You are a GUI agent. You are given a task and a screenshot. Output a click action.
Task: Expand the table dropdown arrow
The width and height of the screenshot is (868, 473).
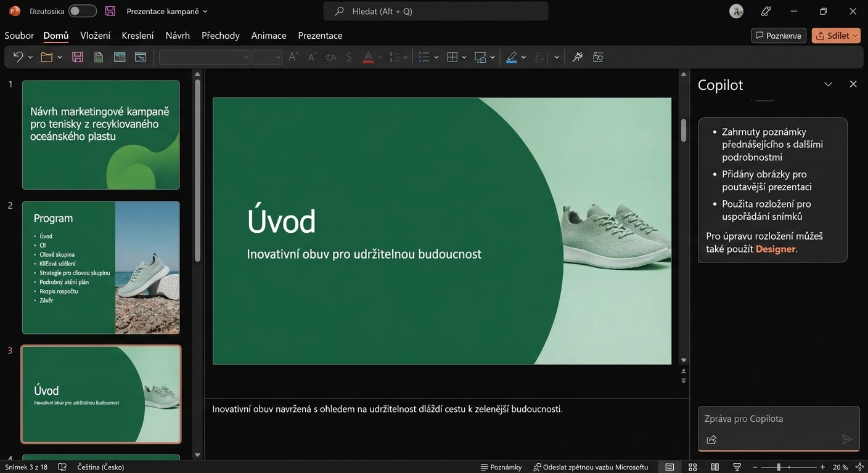(x=464, y=57)
